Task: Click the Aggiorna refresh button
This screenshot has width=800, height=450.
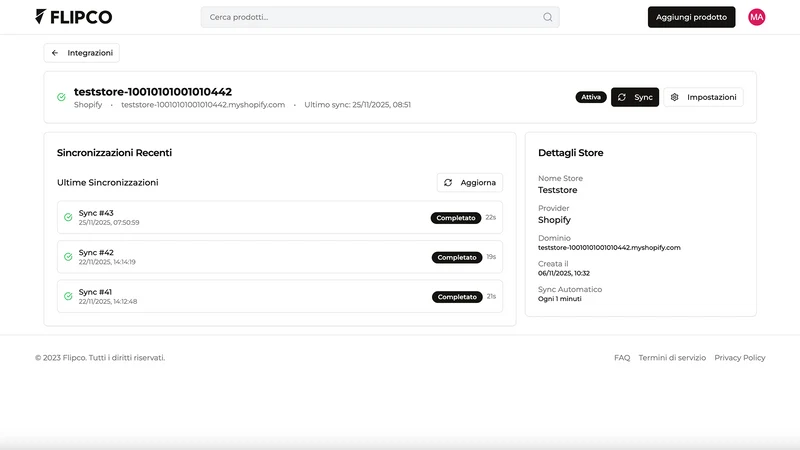Action: pyautogui.click(x=469, y=183)
